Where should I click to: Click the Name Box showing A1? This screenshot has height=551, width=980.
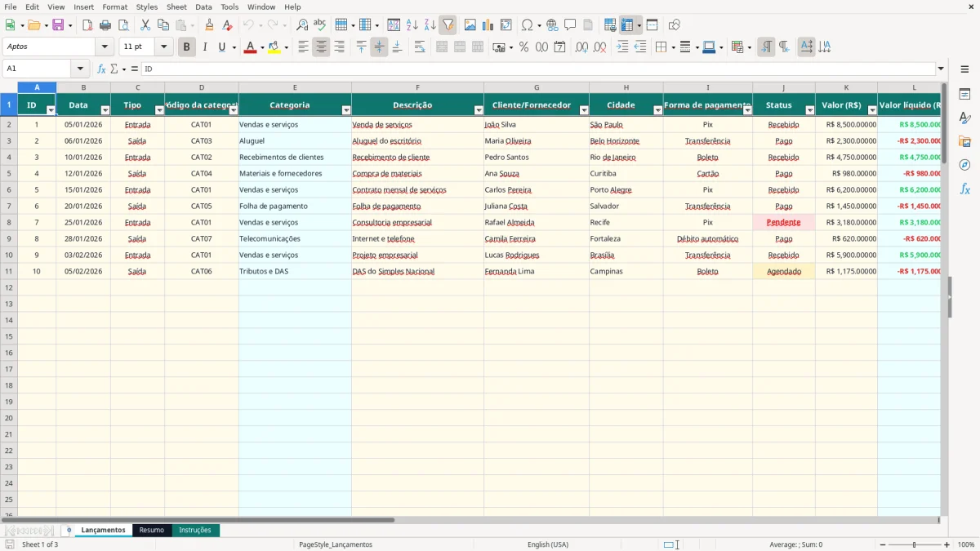38,69
